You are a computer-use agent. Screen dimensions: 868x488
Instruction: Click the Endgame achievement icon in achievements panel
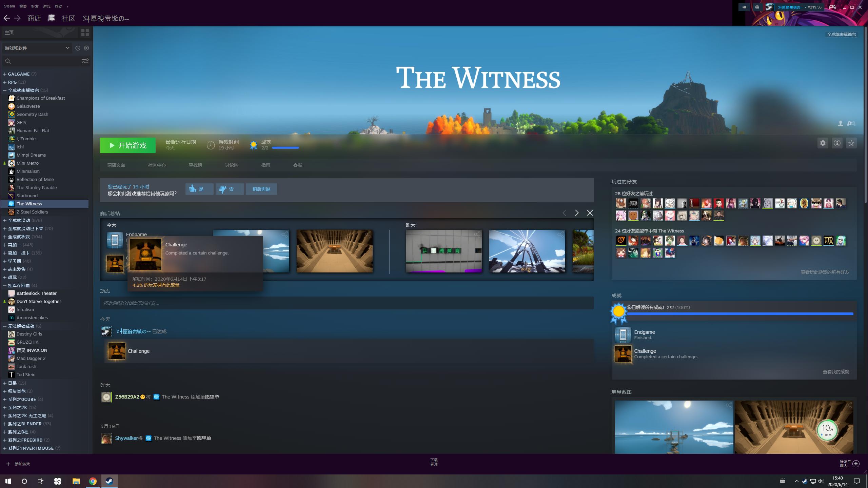pyautogui.click(x=623, y=335)
